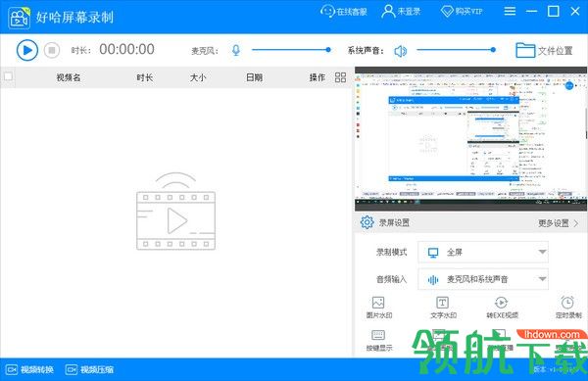Open 在线客服 online support
Image resolution: width=588 pixels, height=381 pixels.
(344, 11)
